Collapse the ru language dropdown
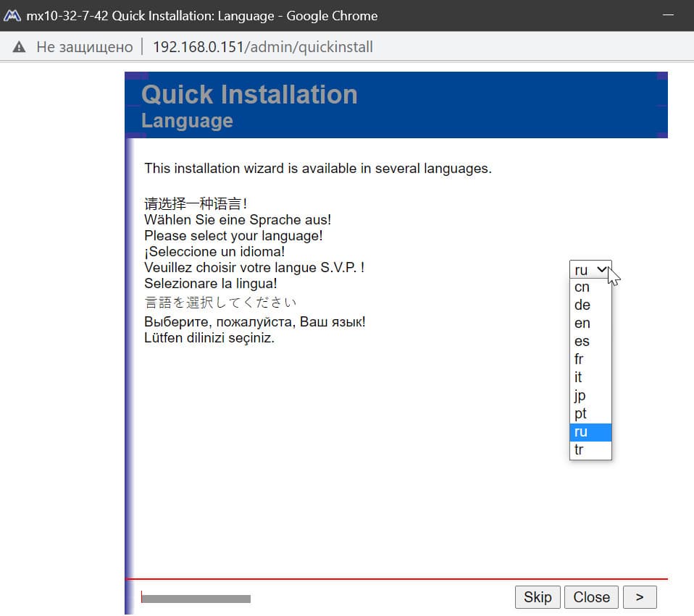694x616 pixels. [590, 269]
